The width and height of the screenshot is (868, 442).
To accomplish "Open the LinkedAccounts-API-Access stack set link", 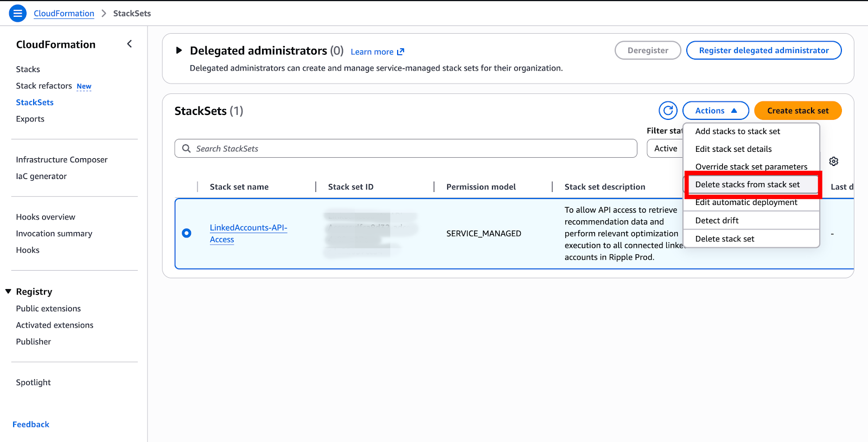I will coord(248,234).
